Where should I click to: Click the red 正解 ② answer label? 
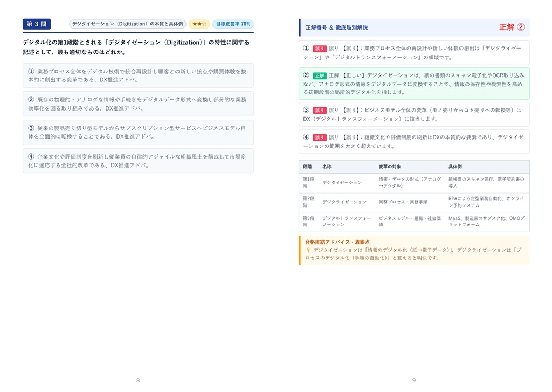coord(512,27)
